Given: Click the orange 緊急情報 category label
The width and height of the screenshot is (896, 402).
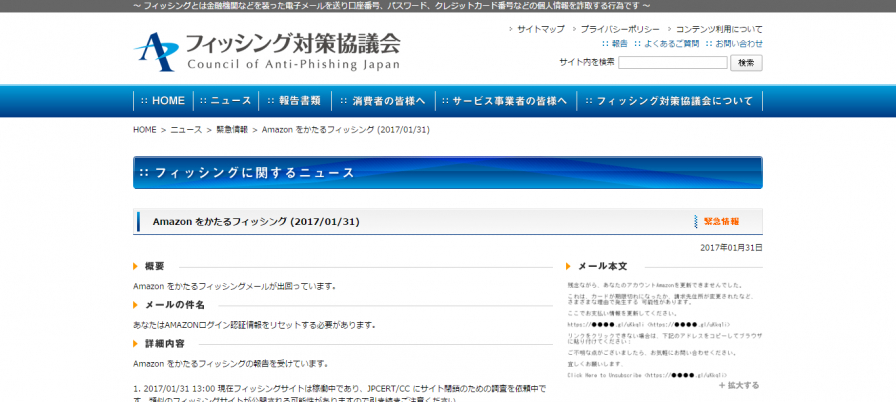Looking at the screenshot, I should (721, 222).
